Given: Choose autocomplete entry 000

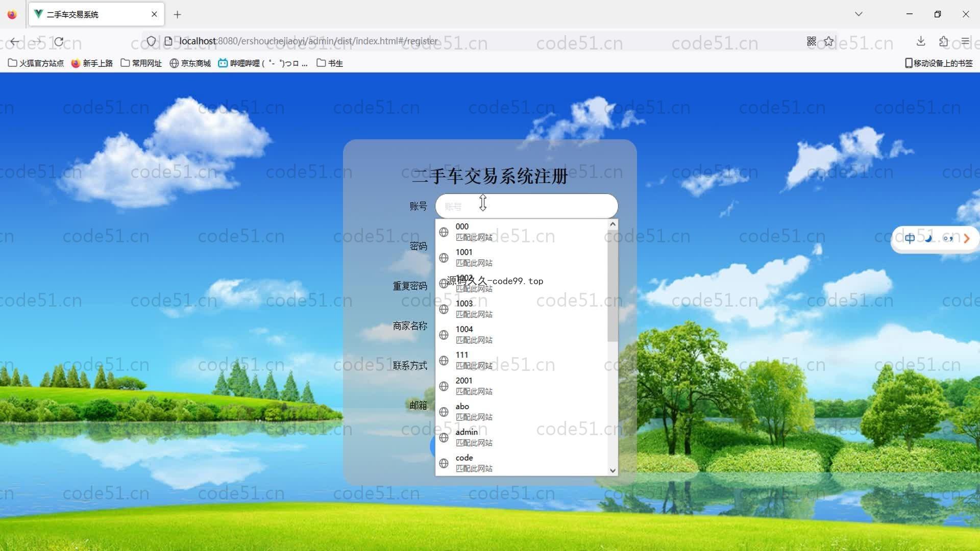Looking at the screenshot, I should [522, 232].
